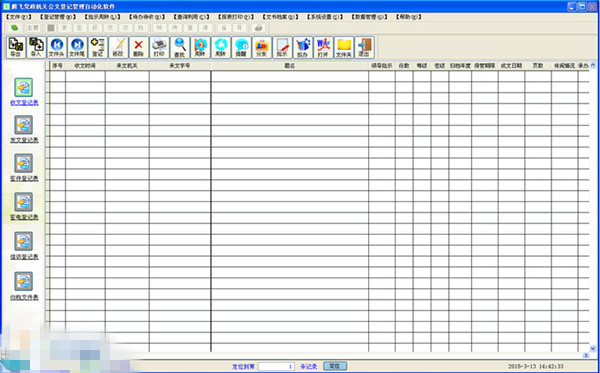Click the 退出 (exit) door icon
600x373 pixels.
pos(364,47)
